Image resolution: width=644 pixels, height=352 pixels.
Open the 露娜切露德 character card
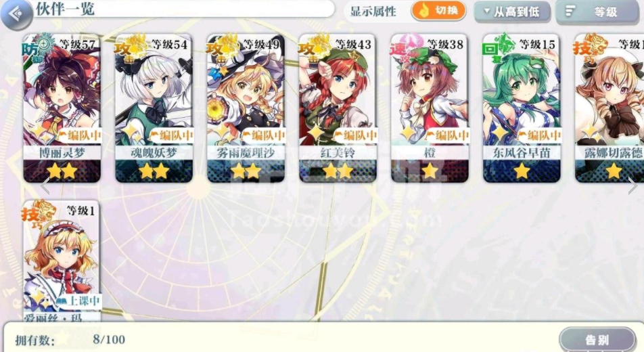(x=609, y=108)
